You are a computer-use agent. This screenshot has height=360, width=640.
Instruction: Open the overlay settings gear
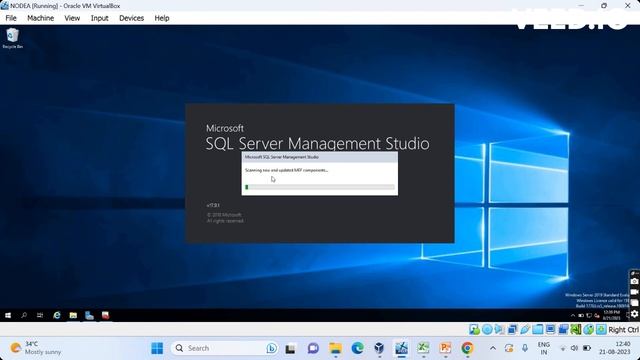[634, 313]
